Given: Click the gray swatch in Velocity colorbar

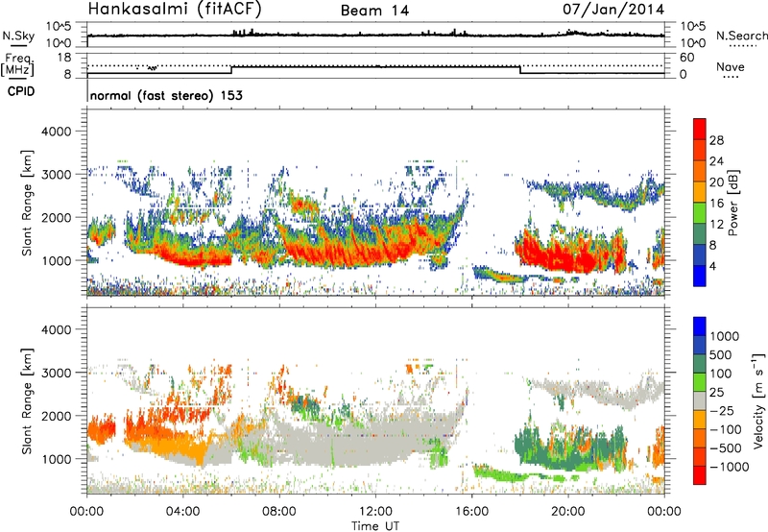Looking at the screenshot, I should [x=700, y=400].
